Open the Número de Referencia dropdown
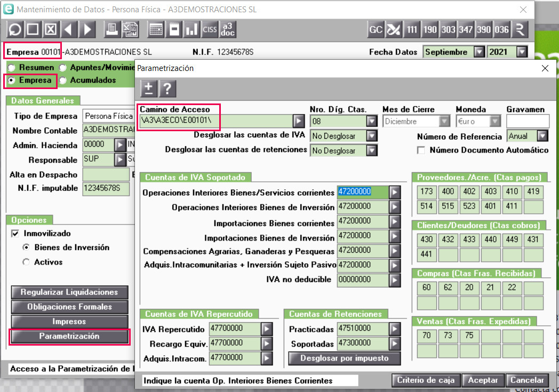Viewport: 559px width, 392px height. 542,136
